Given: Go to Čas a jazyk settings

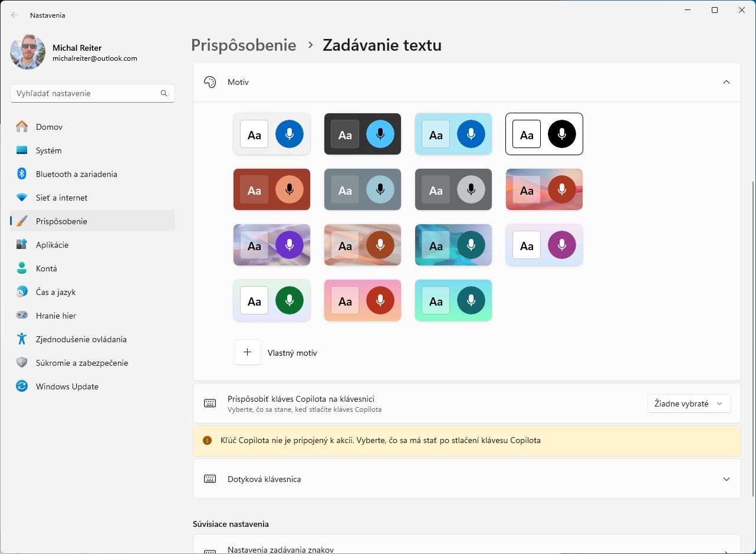Looking at the screenshot, I should click(55, 292).
